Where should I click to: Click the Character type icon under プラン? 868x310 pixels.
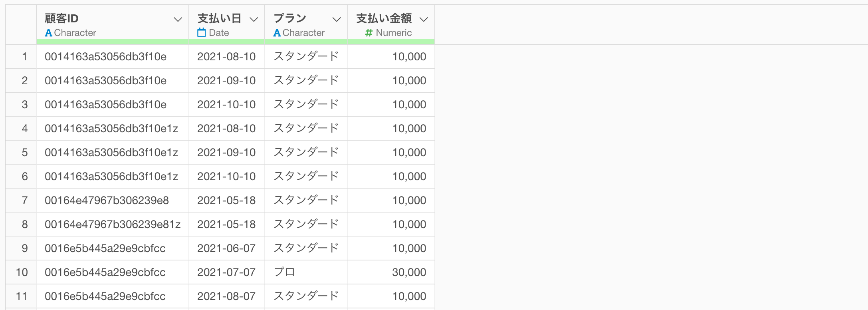(x=277, y=33)
